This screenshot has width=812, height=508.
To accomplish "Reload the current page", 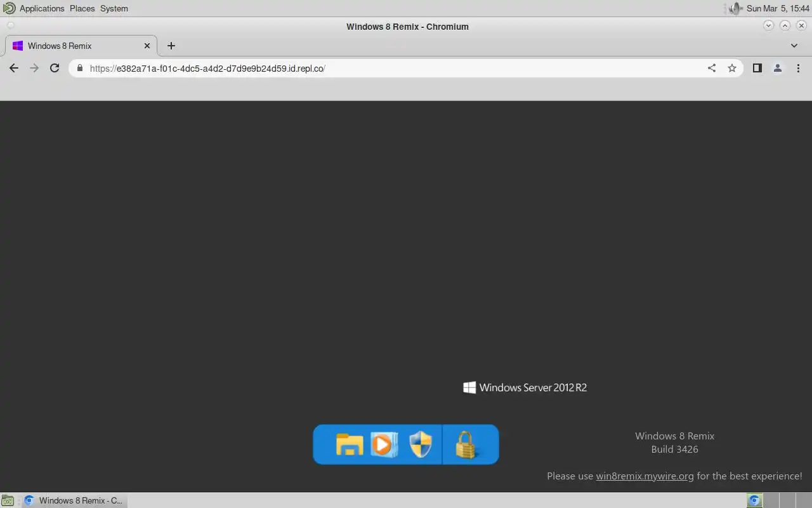I will tap(55, 68).
